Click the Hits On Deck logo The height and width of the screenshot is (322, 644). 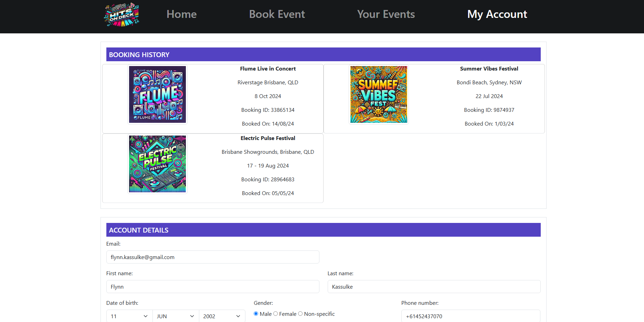click(x=122, y=15)
